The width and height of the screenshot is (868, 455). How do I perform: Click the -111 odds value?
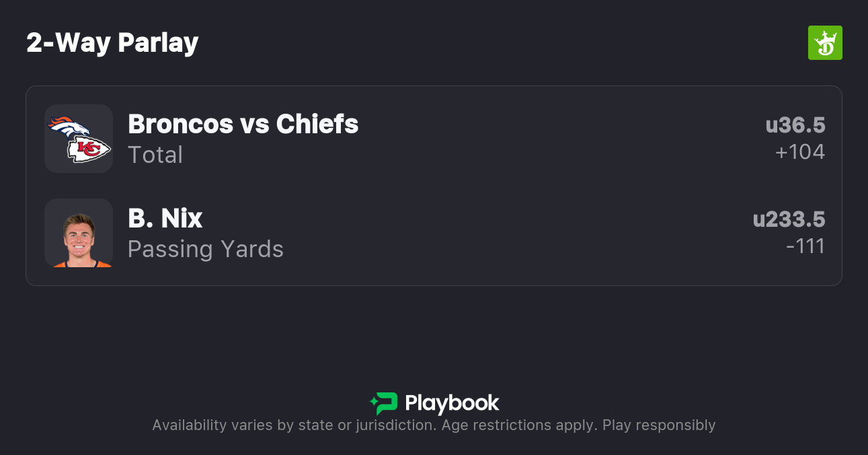coord(805,246)
